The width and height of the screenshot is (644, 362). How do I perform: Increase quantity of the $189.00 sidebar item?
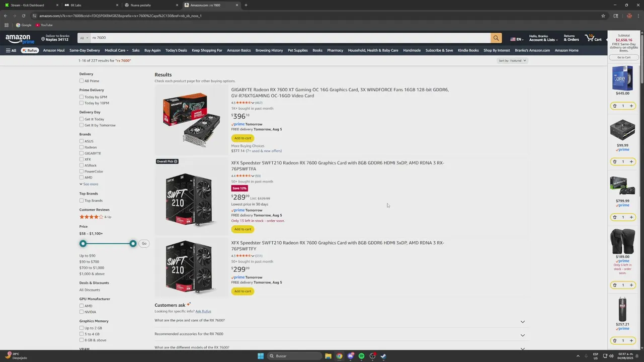click(x=631, y=285)
